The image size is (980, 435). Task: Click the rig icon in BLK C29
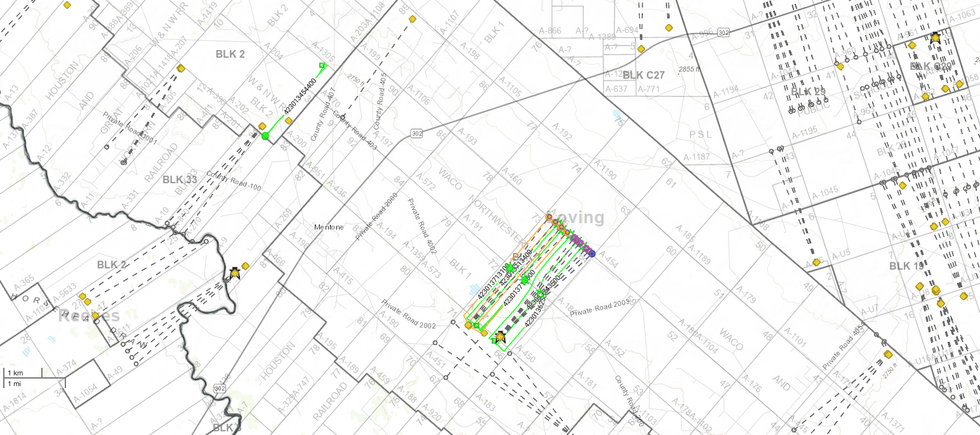[x=935, y=37]
